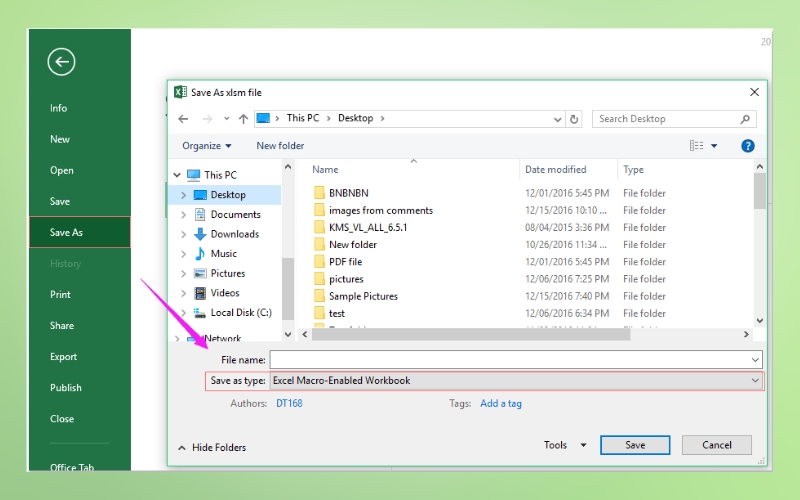The image size is (800, 500).
Task: Click Add a tag link
Action: tap(501, 404)
